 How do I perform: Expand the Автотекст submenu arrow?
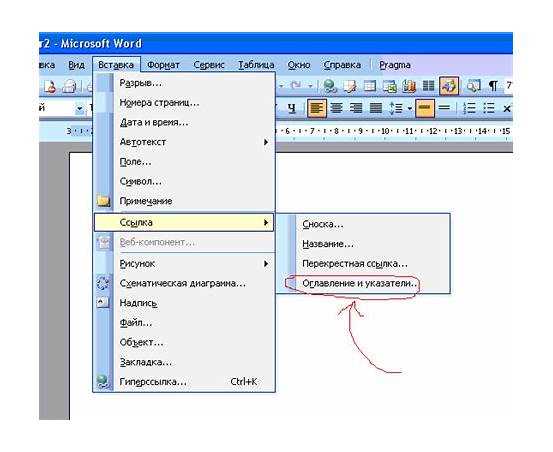[266, 142]
